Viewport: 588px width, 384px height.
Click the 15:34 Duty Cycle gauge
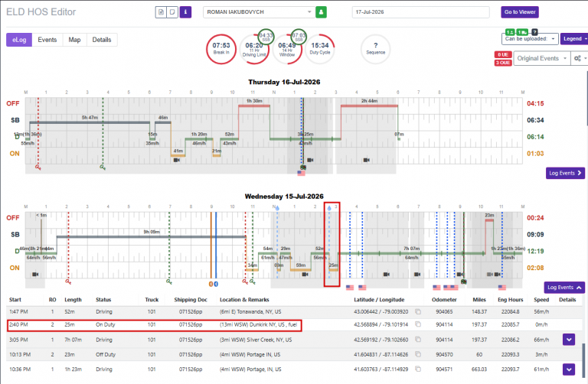(x=320, y=49)
